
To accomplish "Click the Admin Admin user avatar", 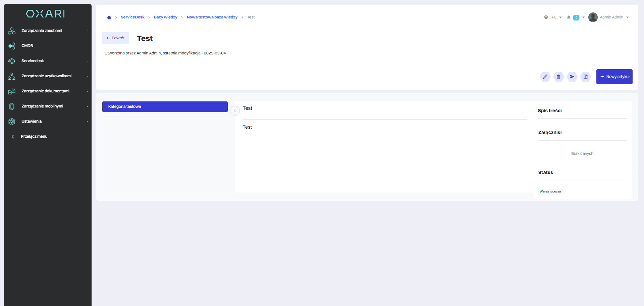I will 593,17.
